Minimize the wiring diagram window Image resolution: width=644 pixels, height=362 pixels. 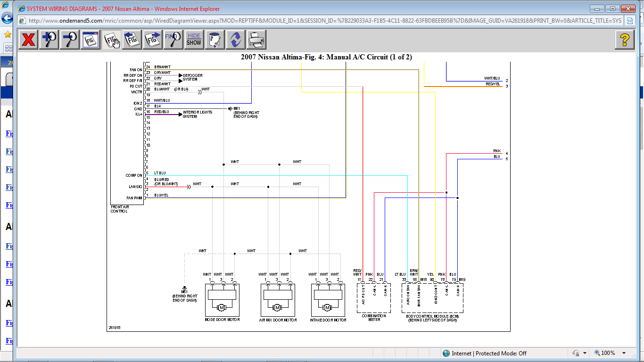(x=596, y=8)
